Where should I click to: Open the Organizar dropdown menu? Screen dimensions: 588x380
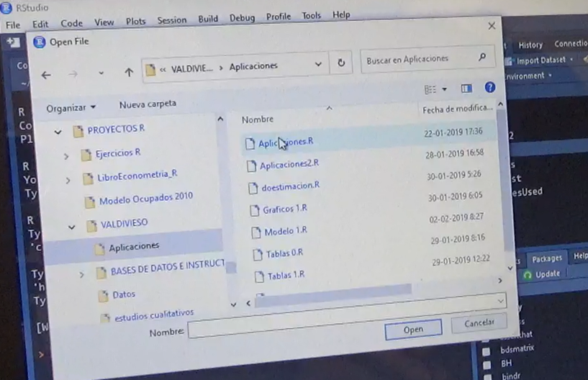71,108
